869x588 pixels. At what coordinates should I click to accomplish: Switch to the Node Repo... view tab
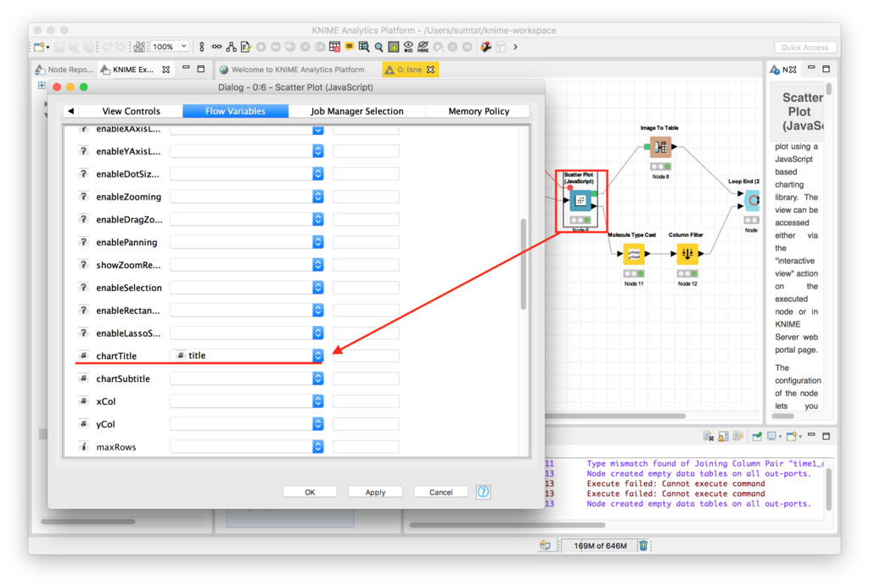(x=64, y=70)
